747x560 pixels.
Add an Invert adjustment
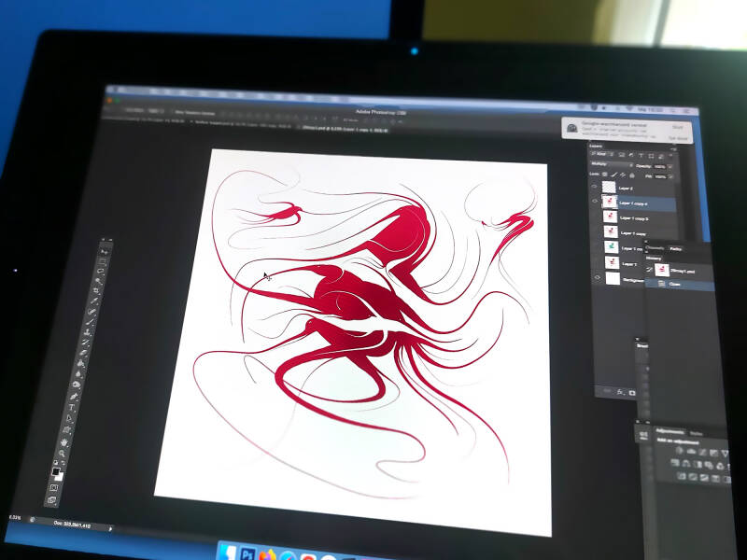[x=682, y=476]
